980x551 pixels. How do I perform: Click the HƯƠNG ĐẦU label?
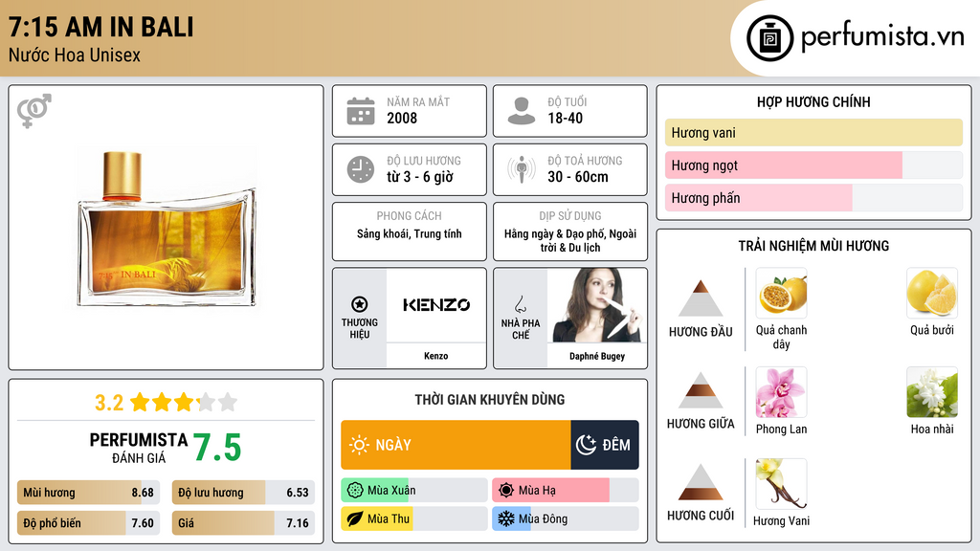coord(701,332)
